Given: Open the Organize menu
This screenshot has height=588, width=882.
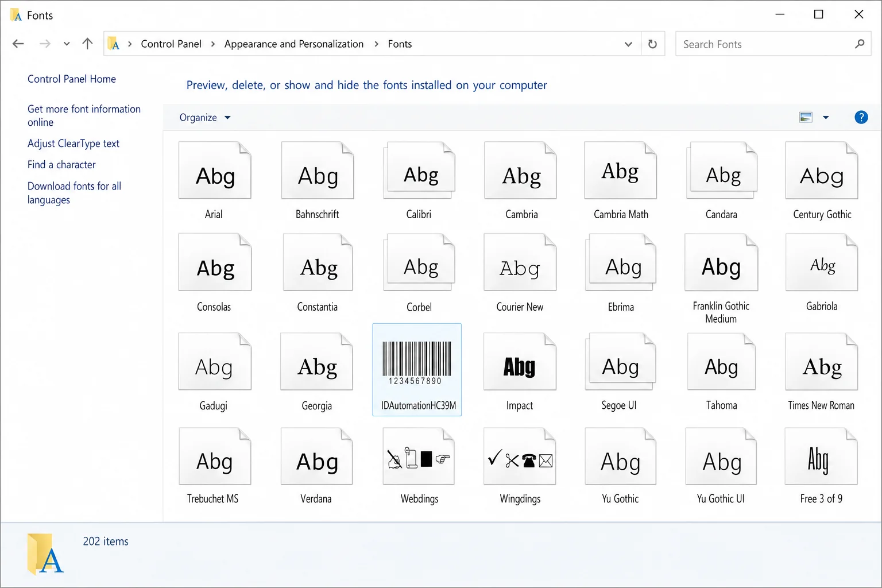Looking at the screenshot, I should 205,118.
